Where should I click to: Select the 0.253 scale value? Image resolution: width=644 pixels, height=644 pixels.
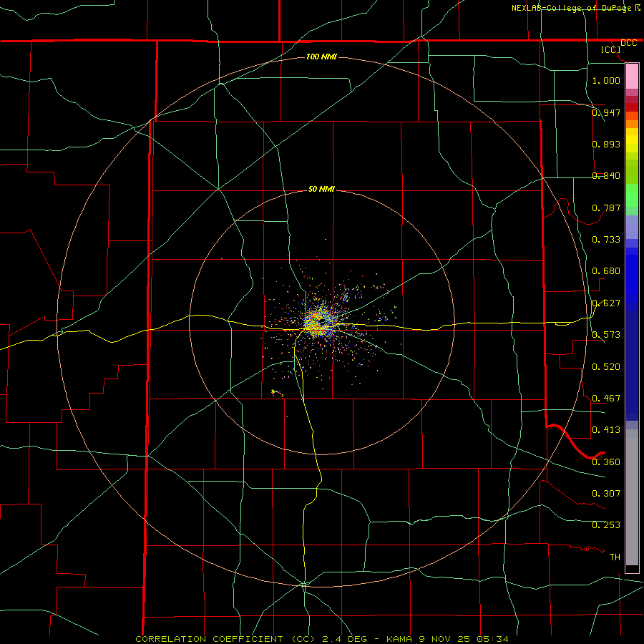tap(606, 525)
